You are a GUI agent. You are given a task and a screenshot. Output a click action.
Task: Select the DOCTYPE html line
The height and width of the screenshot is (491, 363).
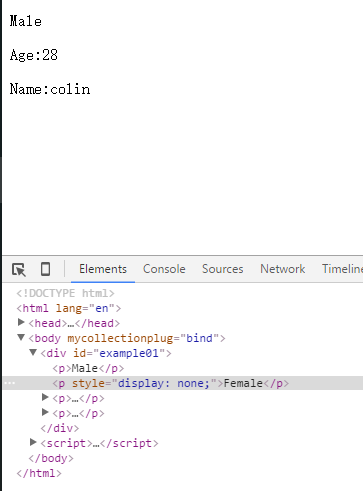65,293
